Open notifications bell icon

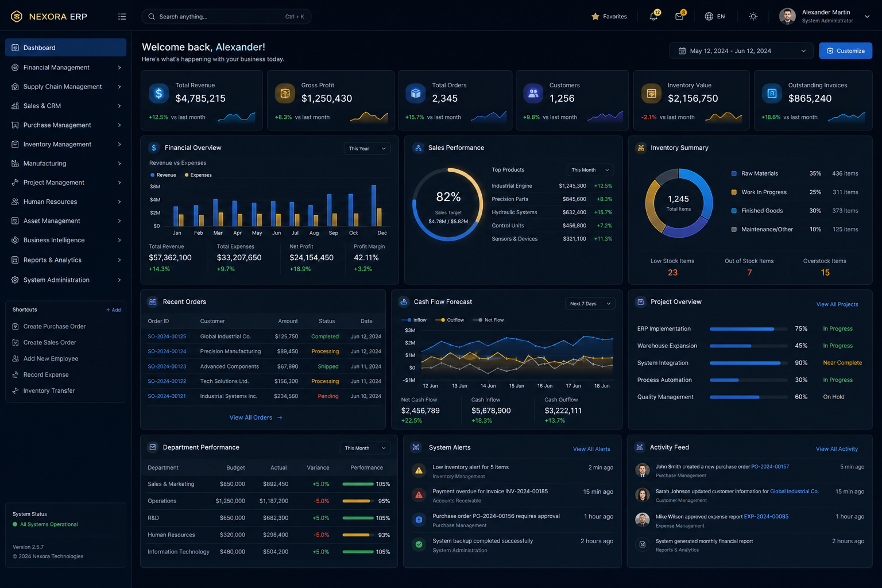(x=653, y=17)
